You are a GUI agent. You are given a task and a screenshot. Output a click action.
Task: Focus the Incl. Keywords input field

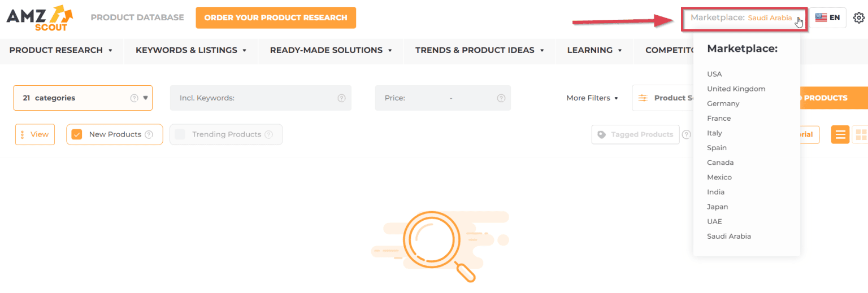tap(261, 98)
